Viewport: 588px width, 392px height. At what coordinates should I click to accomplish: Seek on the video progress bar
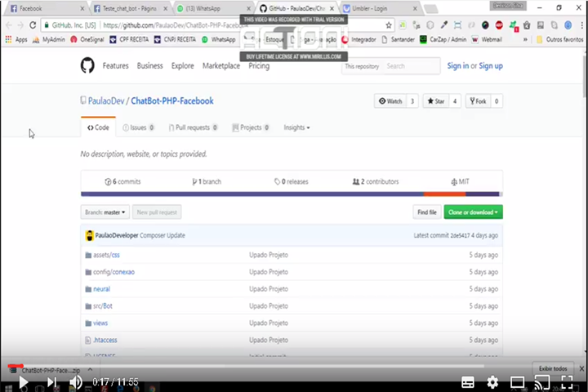pos(246,366)
